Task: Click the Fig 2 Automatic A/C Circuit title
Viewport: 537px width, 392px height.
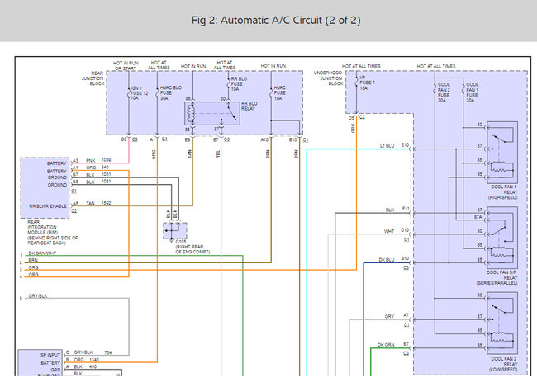Action: pos(276,20)
